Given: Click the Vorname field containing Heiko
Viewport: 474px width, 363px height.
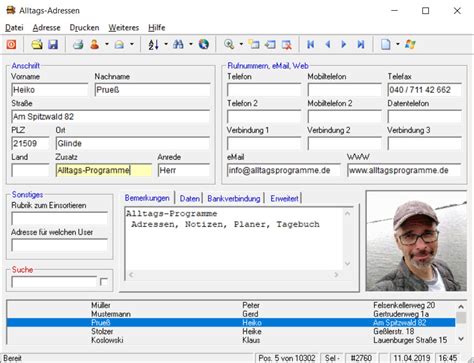Looking at the screenshot, I should (x=50, y=90).
